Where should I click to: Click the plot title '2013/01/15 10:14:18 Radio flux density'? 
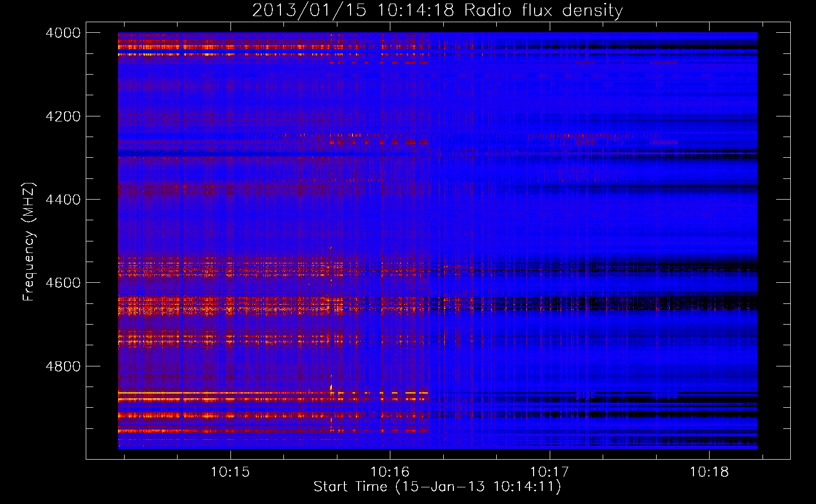click(437, 10)
